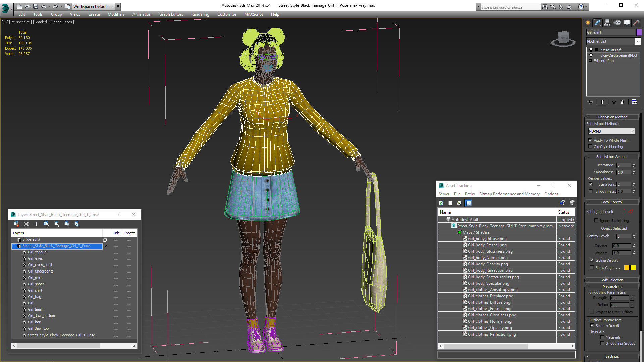Toggle Isoline Display checkbox

click(x=592, y=260)
